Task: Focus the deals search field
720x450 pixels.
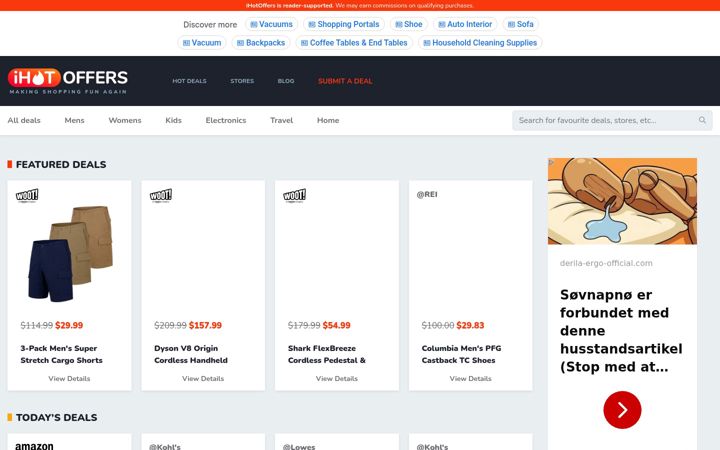Action: click(612, 120)
